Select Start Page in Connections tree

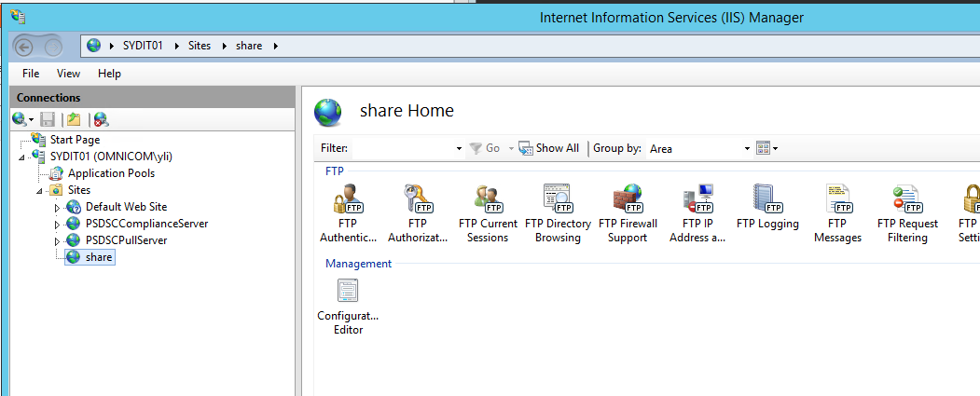click(x=75, y=140)
